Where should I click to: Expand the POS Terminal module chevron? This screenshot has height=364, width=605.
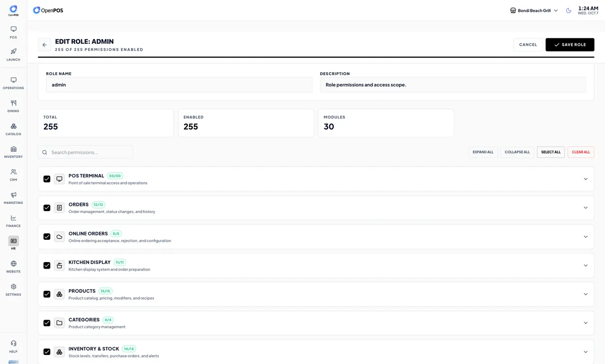pos(586,179)
